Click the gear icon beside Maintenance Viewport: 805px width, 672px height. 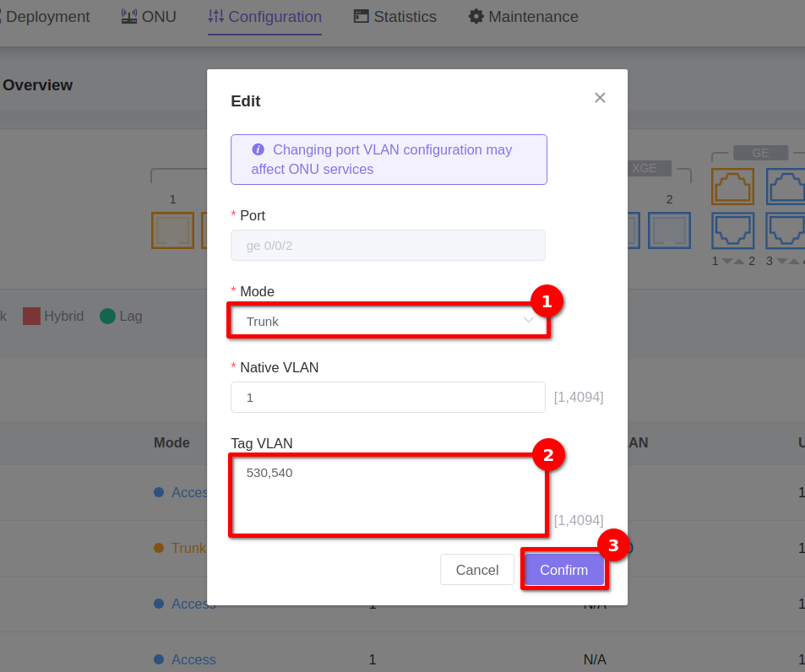(x=476, y=17)
